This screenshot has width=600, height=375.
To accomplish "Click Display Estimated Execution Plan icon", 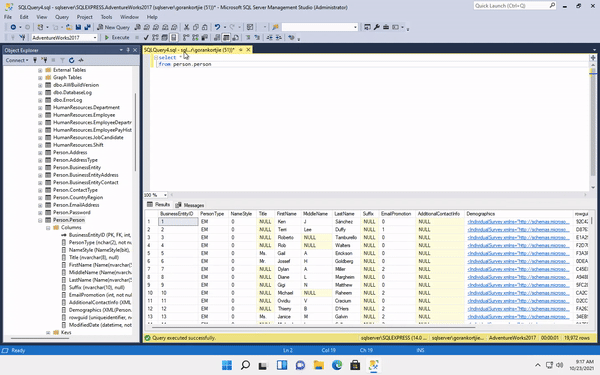I will click(155, 38).
